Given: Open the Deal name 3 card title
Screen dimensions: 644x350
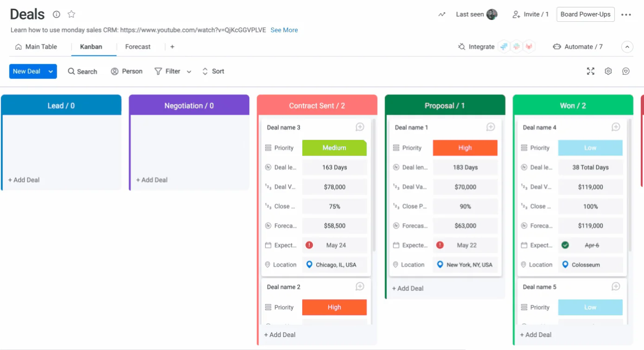Looking at the screenshot, I should (284, 127).
